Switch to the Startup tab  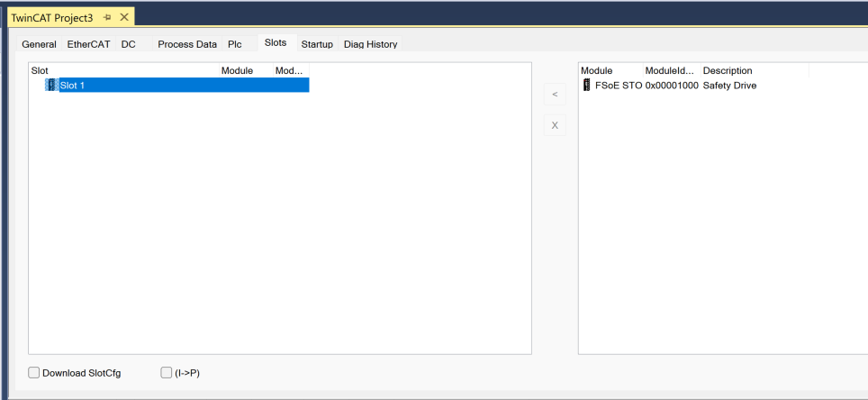coord(317,44)
